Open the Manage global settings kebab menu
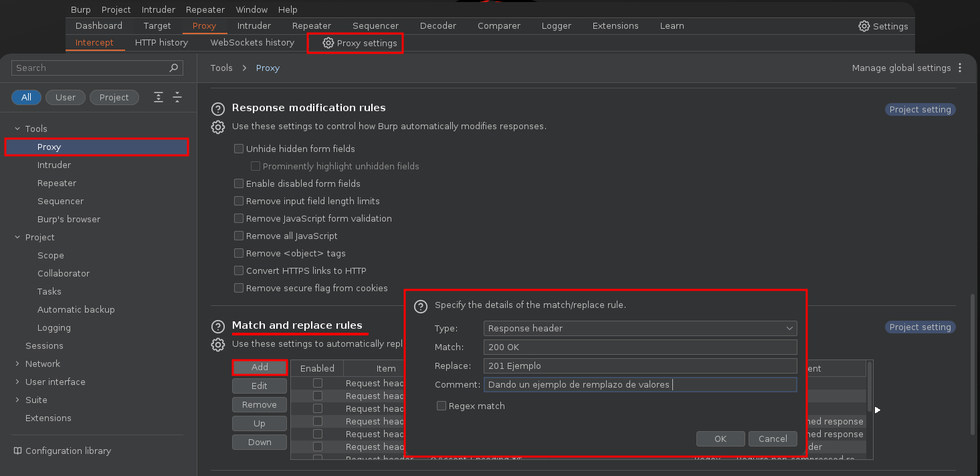The height and width of the screenshot is (476, 980). 960,68
